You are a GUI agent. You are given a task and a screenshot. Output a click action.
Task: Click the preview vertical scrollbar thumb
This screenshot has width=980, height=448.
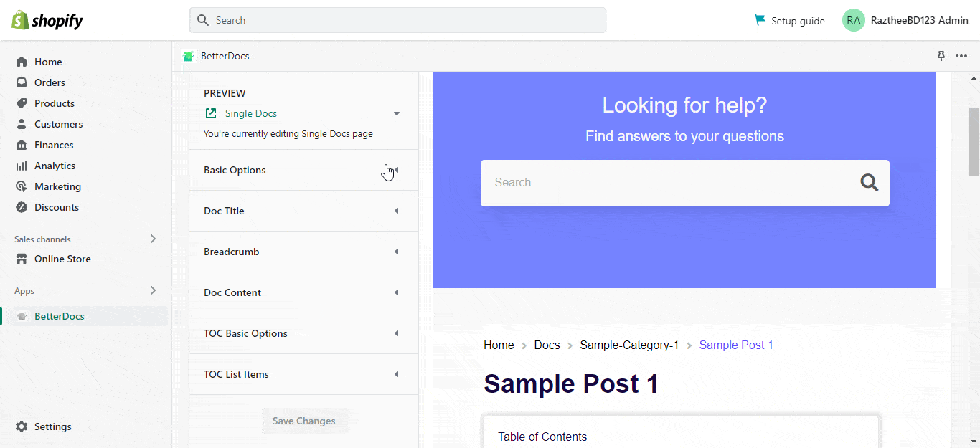coord(974,142)
